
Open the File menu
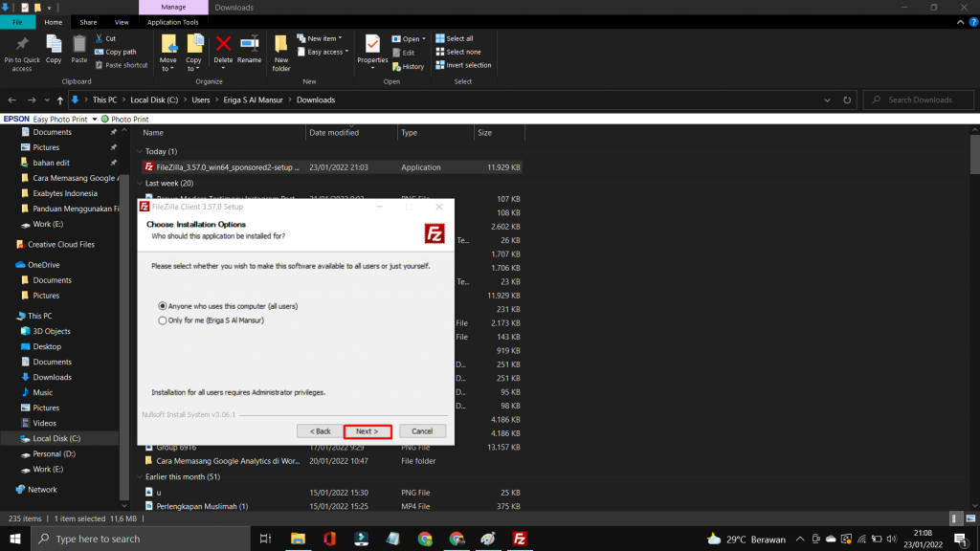17,21
